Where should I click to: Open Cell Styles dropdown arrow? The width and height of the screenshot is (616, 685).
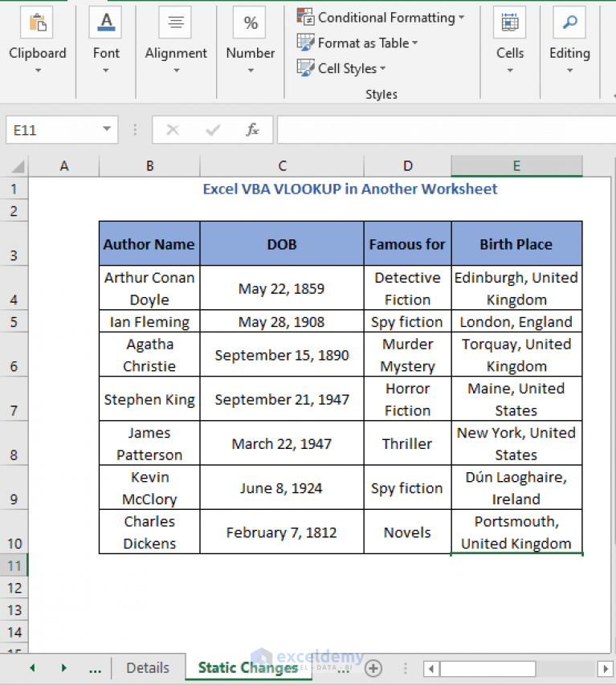(x=383, y=68)
